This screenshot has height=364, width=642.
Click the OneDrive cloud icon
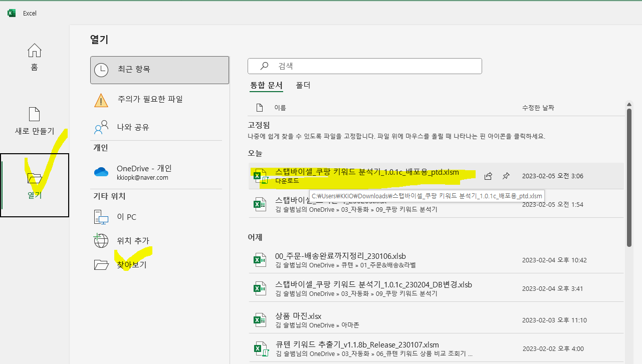[101, 172]
